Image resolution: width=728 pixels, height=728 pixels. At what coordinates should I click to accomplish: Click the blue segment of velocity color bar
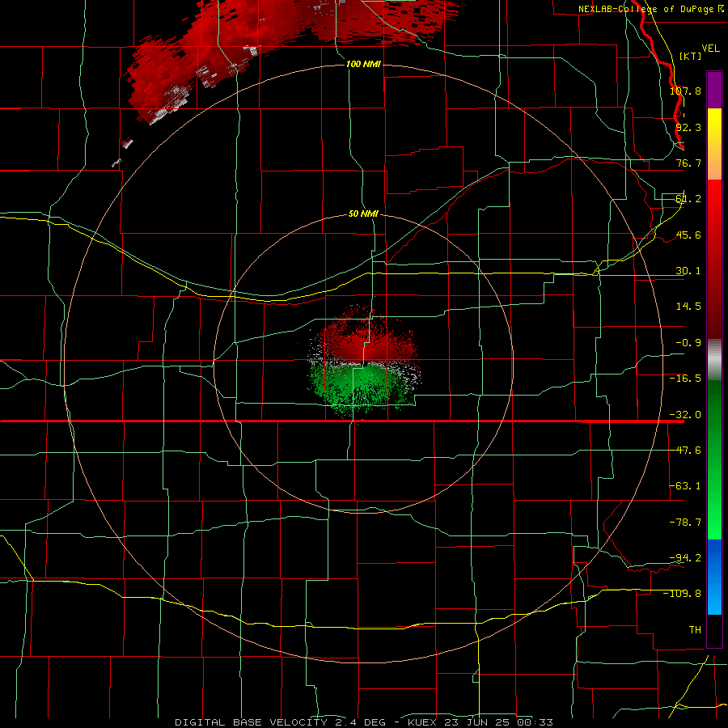click(x=714, y=577)
